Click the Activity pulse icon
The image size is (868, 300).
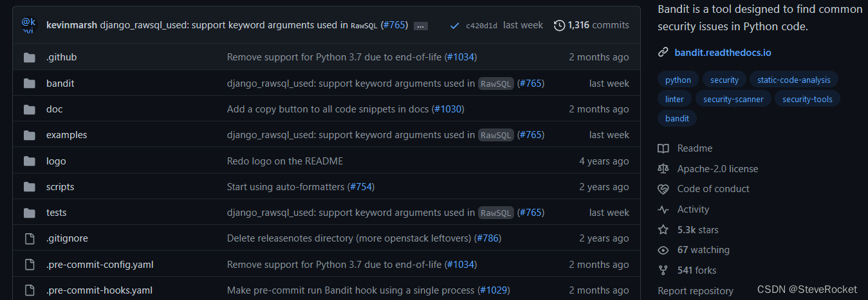(x=663, y=209)
